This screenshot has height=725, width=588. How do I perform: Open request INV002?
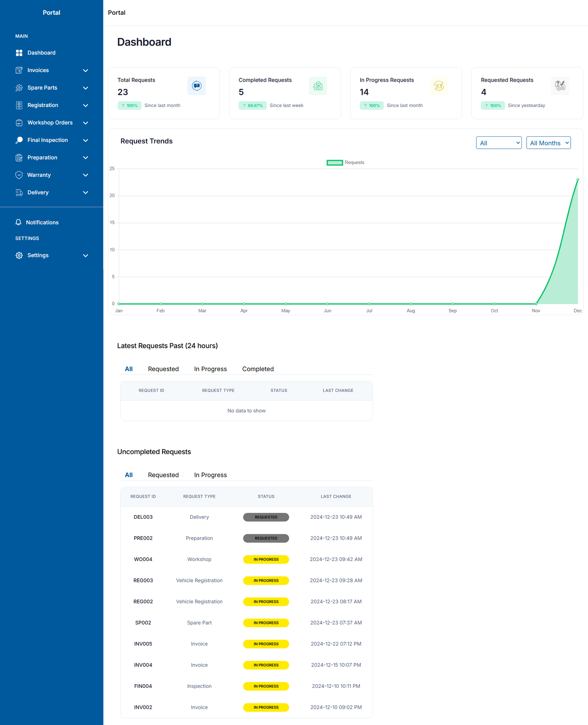pyautogui.click(x=143, y=707)
